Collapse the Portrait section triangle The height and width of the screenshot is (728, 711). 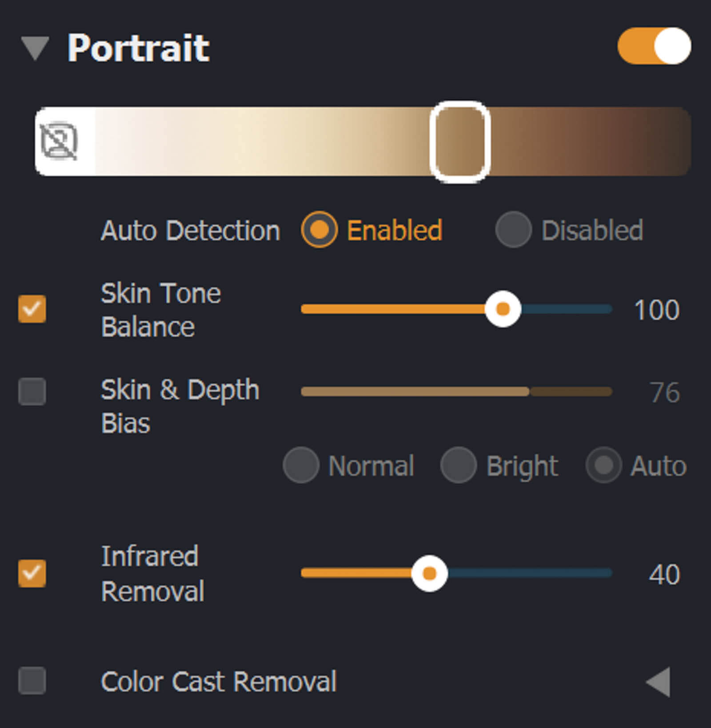tap(35, 48)
